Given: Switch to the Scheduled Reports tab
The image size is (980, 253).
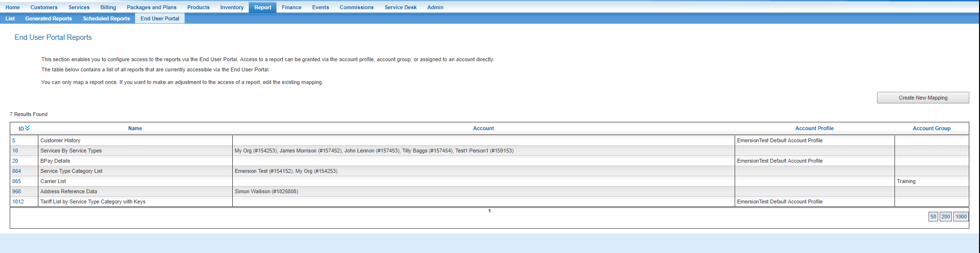Looking at the screenshot, I should (x=106, y=18).
